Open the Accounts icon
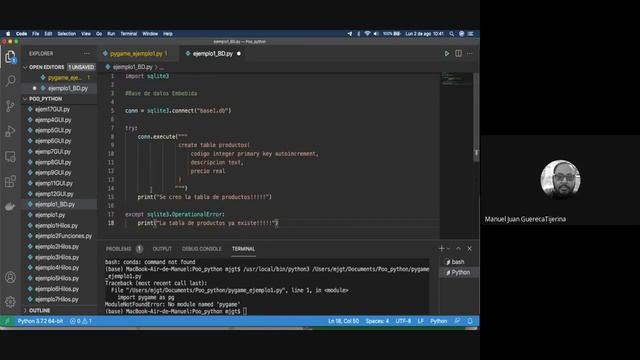The image size is (640, 360). (11, 277)
